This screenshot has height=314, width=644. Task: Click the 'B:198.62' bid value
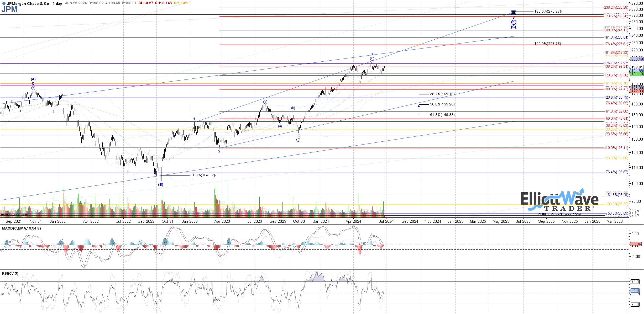(96, 3)
